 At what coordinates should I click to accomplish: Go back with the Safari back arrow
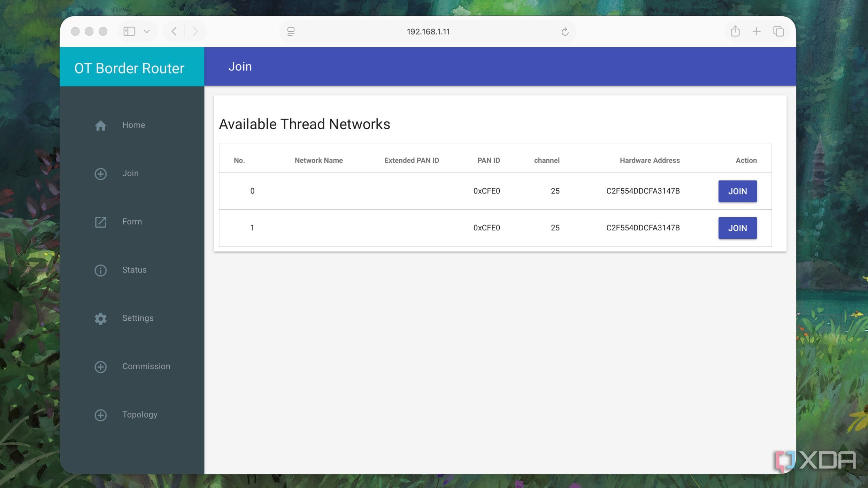[x=174, y=31]
